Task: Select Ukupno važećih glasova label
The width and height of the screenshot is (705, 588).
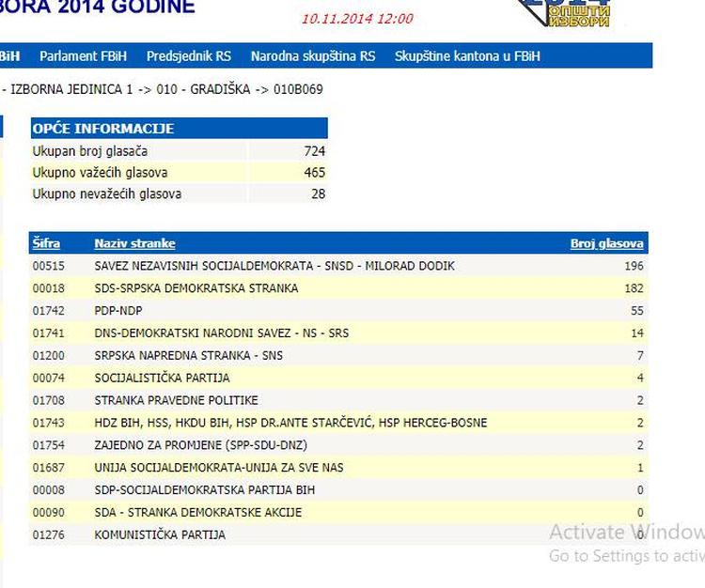Action: pos(100,173)
